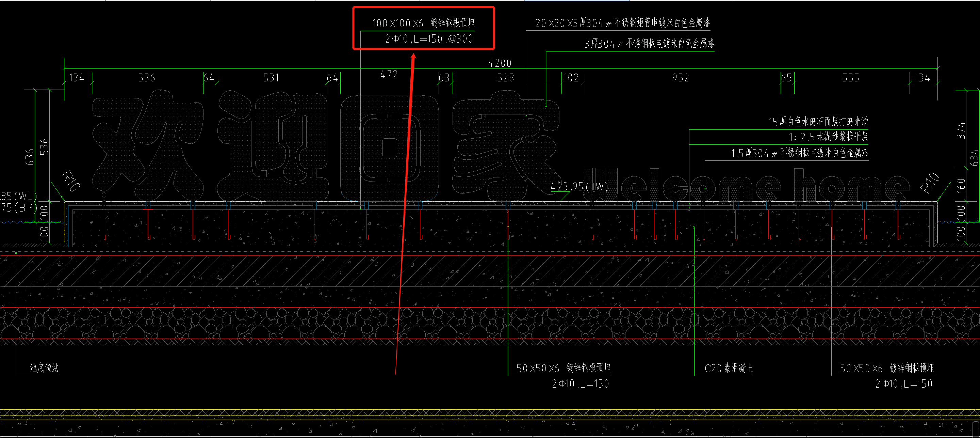Click the vertical '374' dimension text
Screen dimensions: 980x438
coord(961,130)
